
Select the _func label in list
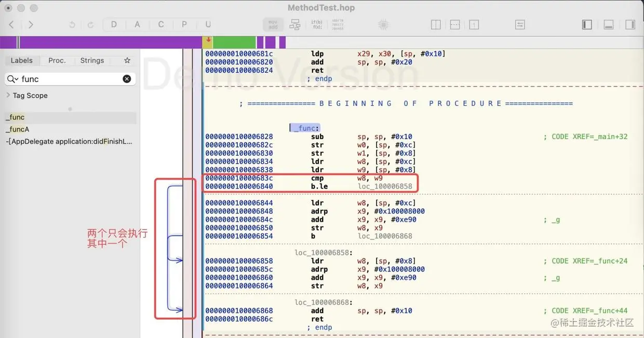point(70,117)
